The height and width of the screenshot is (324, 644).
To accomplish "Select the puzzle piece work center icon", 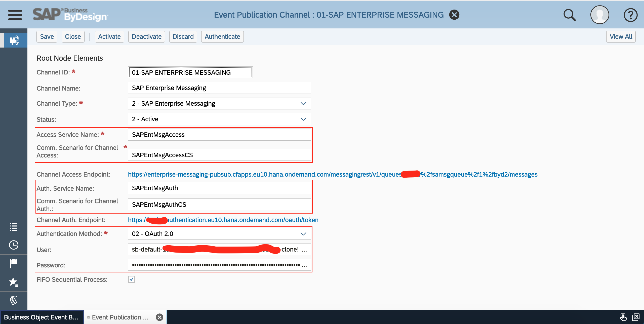I will click(x=14, y=40).
